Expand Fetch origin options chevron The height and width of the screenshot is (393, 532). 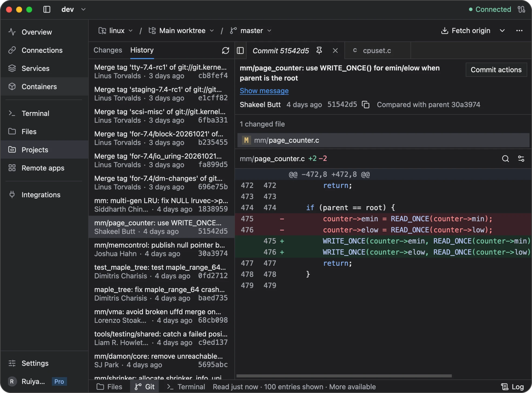click(502, 31)
